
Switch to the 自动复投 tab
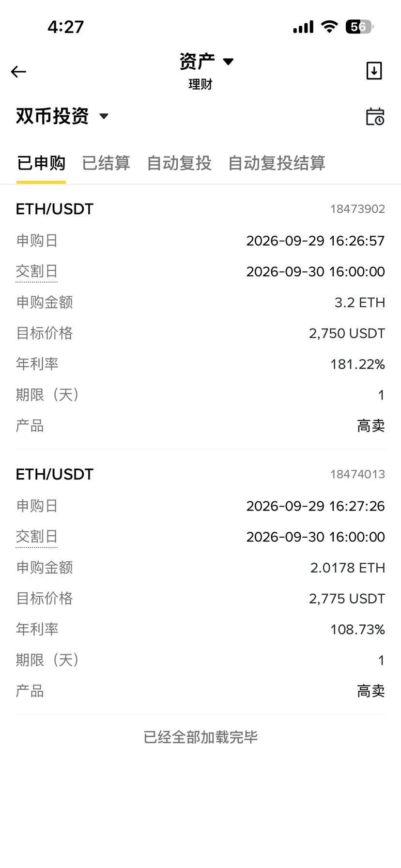click(179, 163)
